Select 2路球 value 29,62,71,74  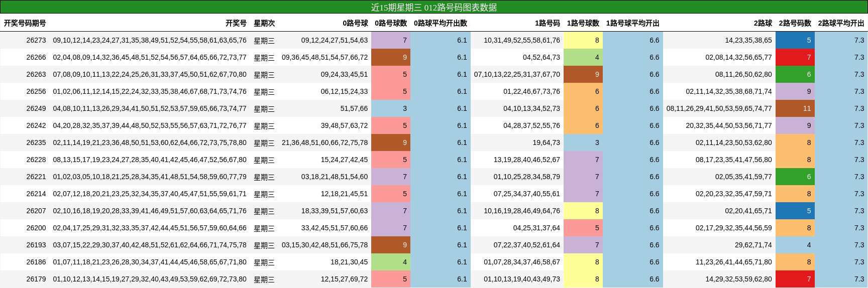tap(753, 245)
